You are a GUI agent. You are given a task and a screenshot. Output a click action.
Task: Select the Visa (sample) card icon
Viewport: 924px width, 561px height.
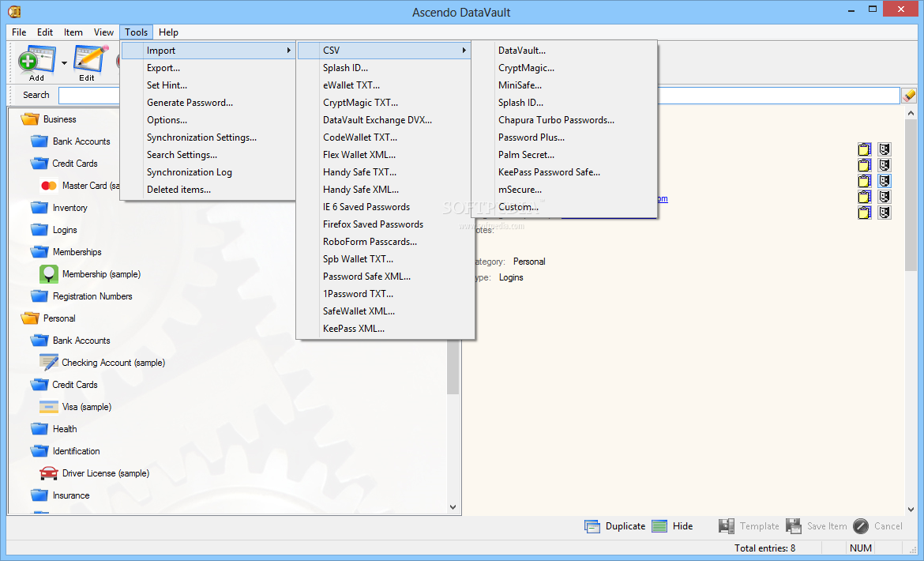tap(49, 407)
